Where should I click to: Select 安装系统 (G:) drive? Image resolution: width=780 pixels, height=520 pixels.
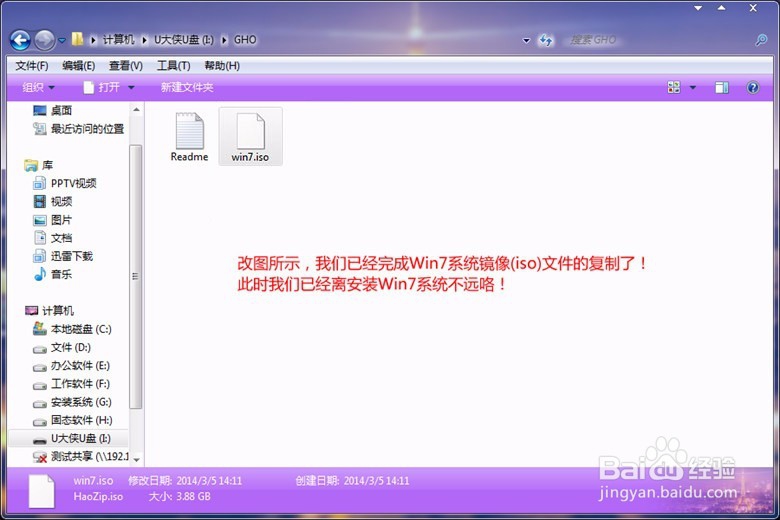coord(72,402)
